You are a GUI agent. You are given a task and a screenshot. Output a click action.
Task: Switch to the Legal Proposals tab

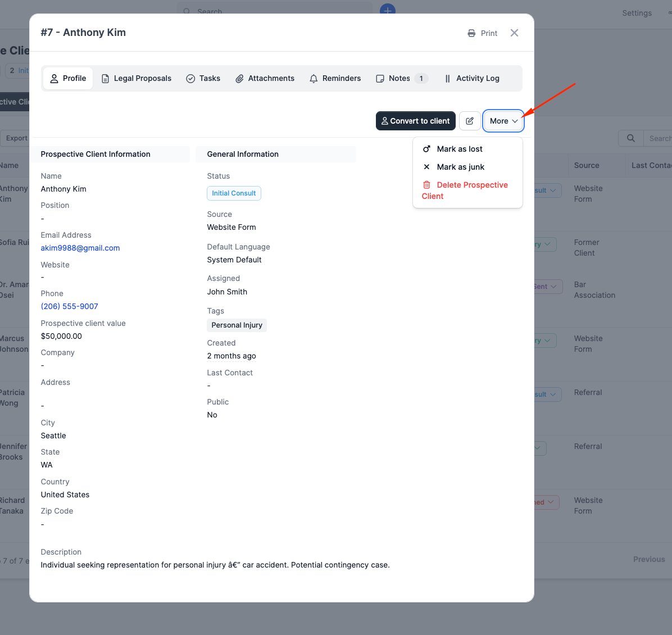[137, 79]
